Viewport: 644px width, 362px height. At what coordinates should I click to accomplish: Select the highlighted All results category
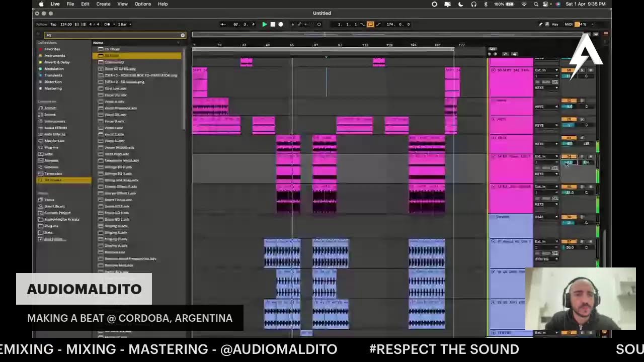coord(64,180)
